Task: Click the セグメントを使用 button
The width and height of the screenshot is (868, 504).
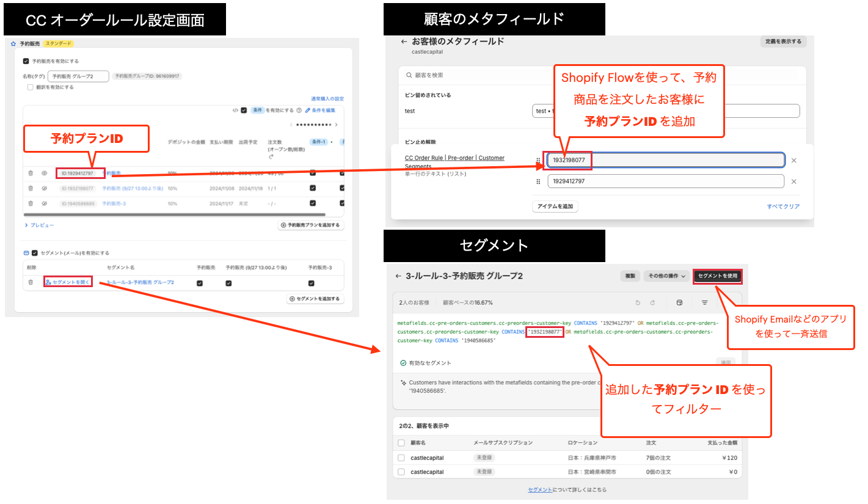Action: [x=718, y=276]
